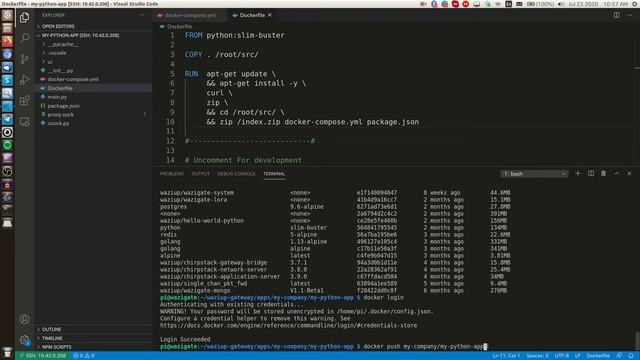Viewport: 640px width, 360px height.
Task: Switch to the Problems panel tab
Action: (x=171, y=174)
